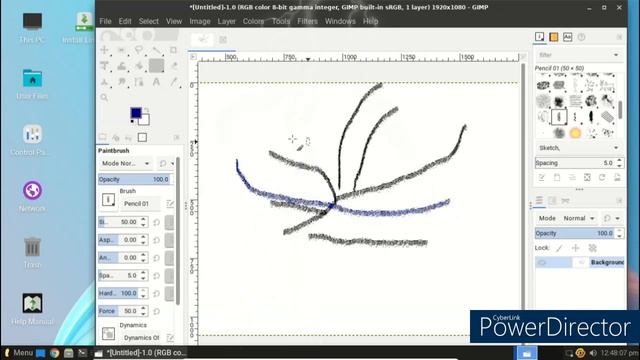Swap foreground and background colors
The height and width of the screenshot is (360, 640).
pyautogui.click(x=147, y=110)
